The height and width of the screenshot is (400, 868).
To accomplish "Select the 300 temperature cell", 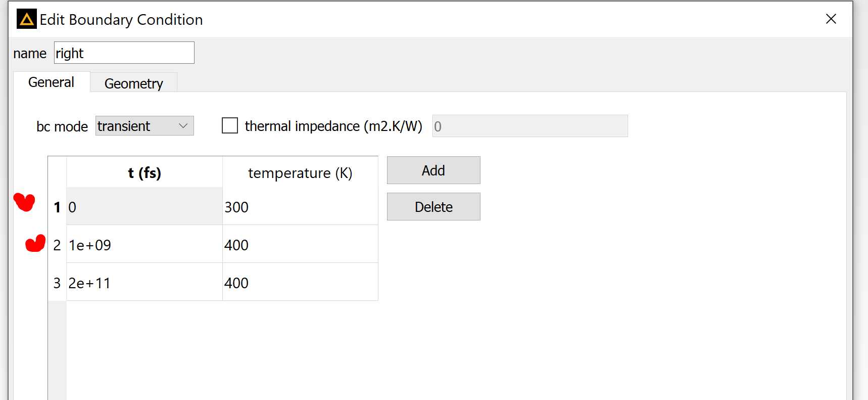I will pyautogui.click(x=300, y=206).
